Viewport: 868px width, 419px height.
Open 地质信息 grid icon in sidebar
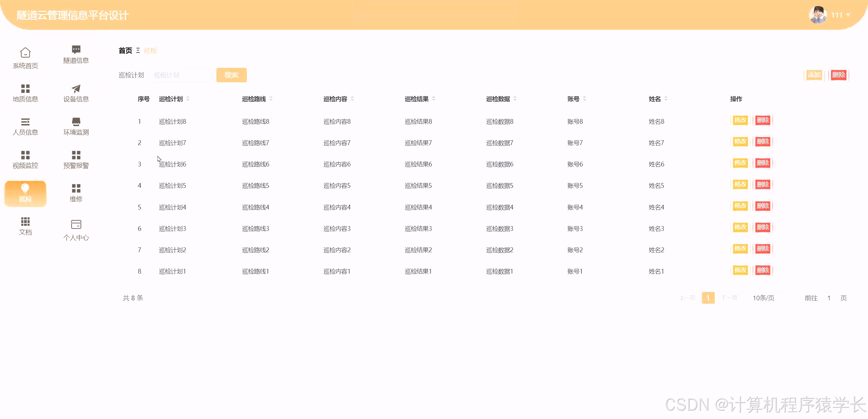[25, 88]
